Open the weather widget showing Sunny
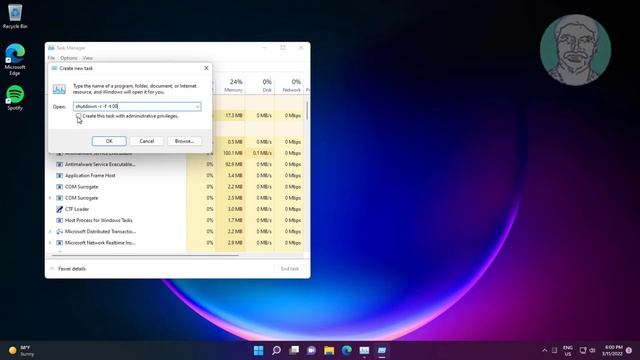 pyautogui.click(x=22, y=351)
